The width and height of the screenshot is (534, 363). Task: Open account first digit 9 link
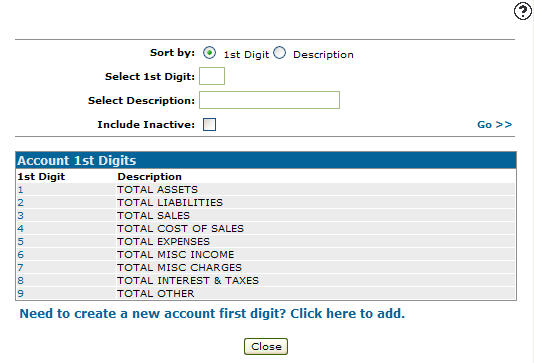coord(20,293)
